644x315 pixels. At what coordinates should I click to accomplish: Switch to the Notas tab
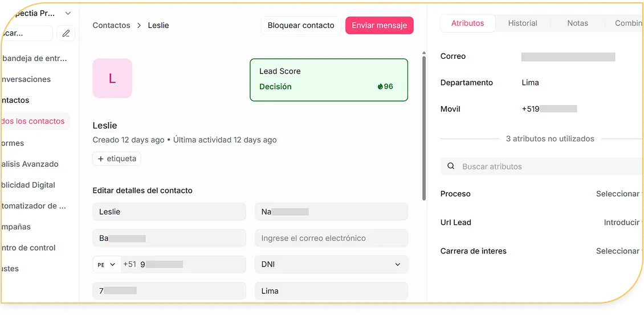pyautogui.click(x=577, y=23)
